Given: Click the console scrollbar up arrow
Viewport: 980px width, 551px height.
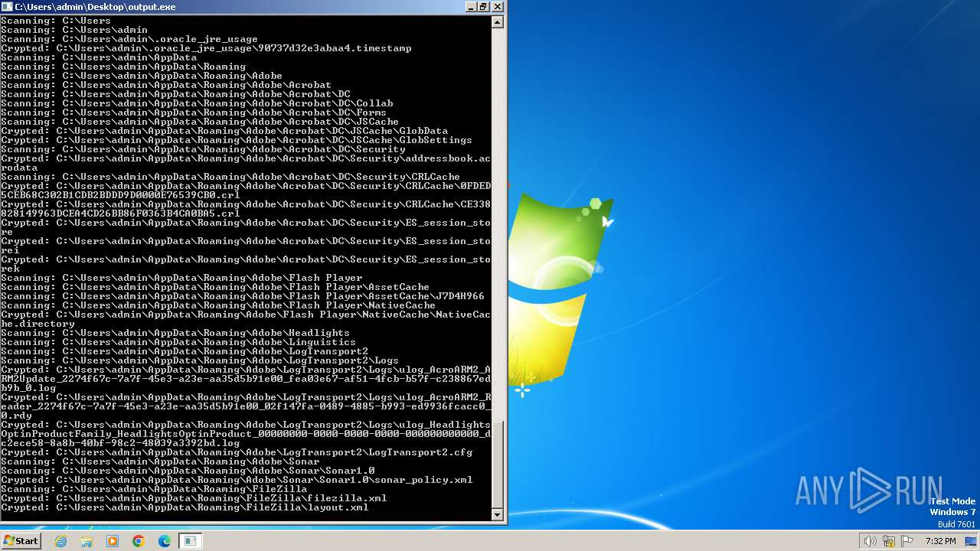Looking at the screenshot, I should [x=498, y=22].
